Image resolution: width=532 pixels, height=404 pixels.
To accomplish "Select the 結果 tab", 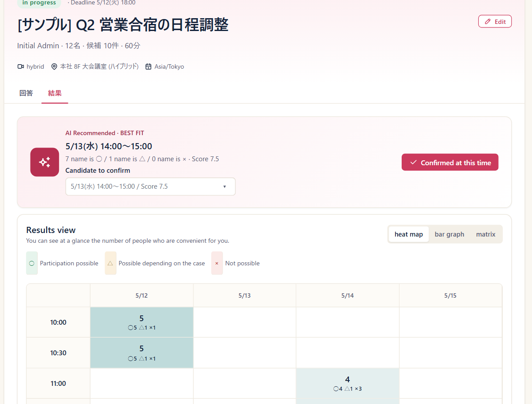I will coord(55,93).
